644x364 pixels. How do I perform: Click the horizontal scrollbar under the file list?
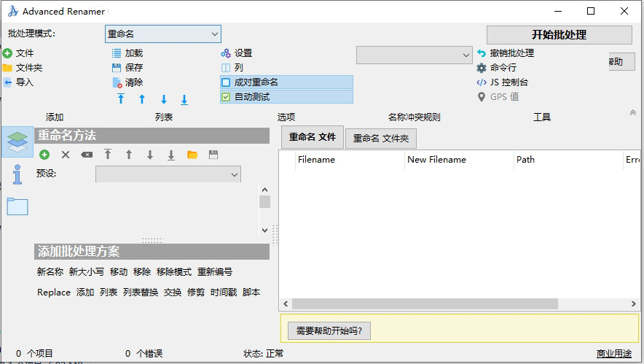click(459, 303)
